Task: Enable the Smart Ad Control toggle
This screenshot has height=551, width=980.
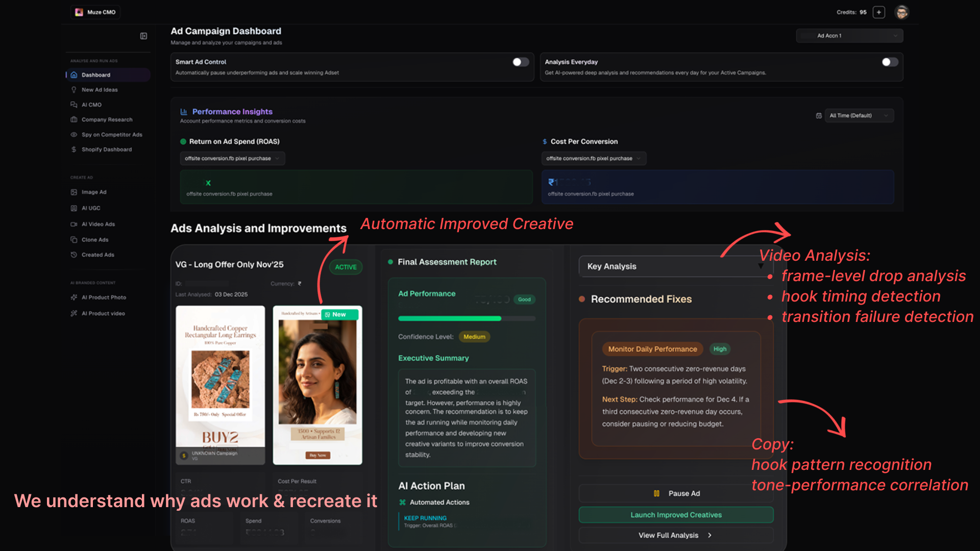Action: (x=521, y=62)
